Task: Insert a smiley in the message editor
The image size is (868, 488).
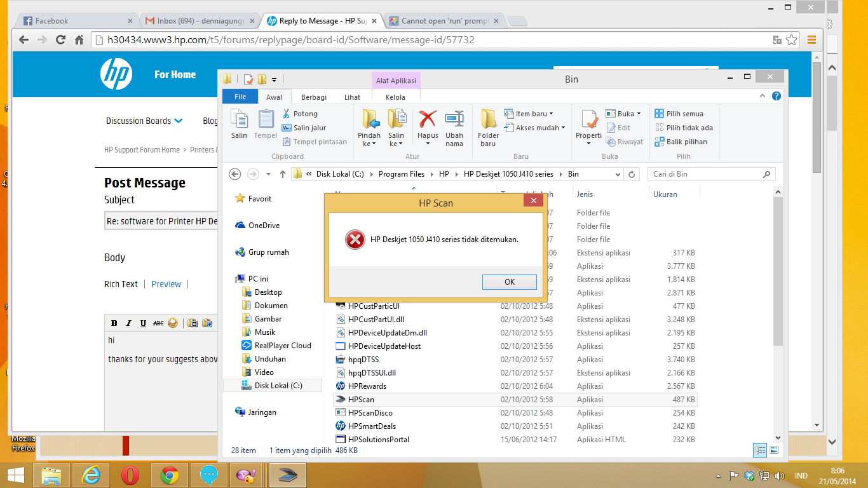Action: pyautogui.click(x=172, y=323)
